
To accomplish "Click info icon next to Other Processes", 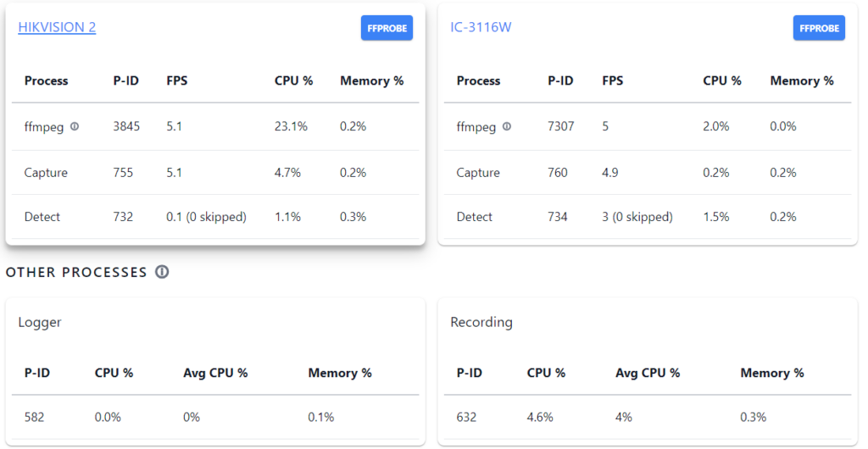I will [162, 273].
